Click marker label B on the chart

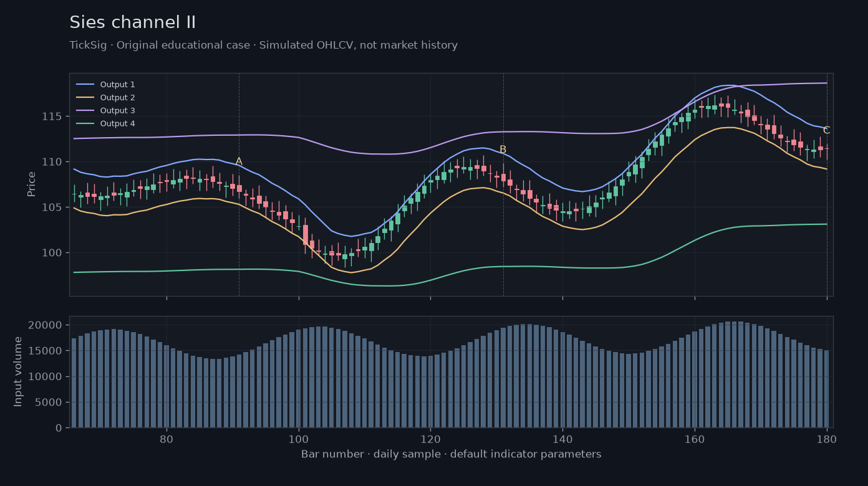tap(503, 150)
